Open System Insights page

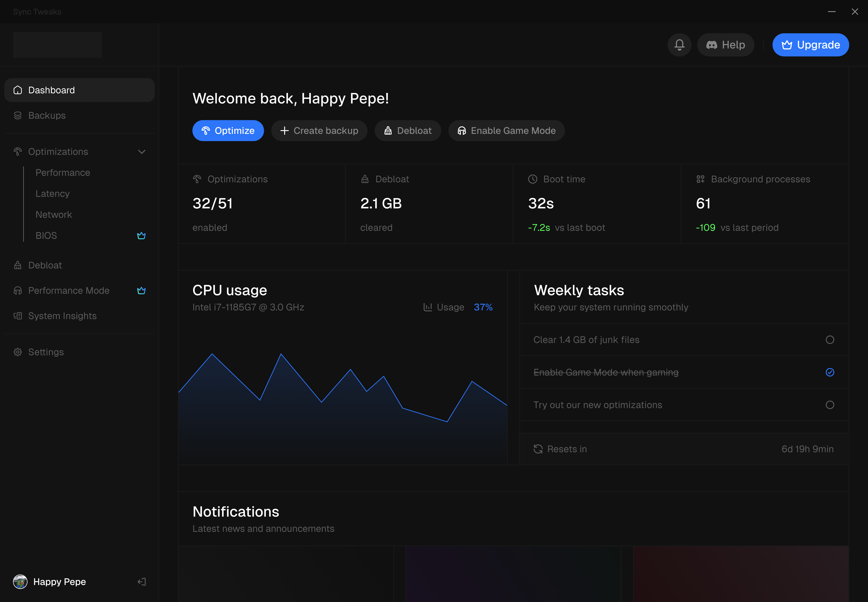(x=62, y=316)
